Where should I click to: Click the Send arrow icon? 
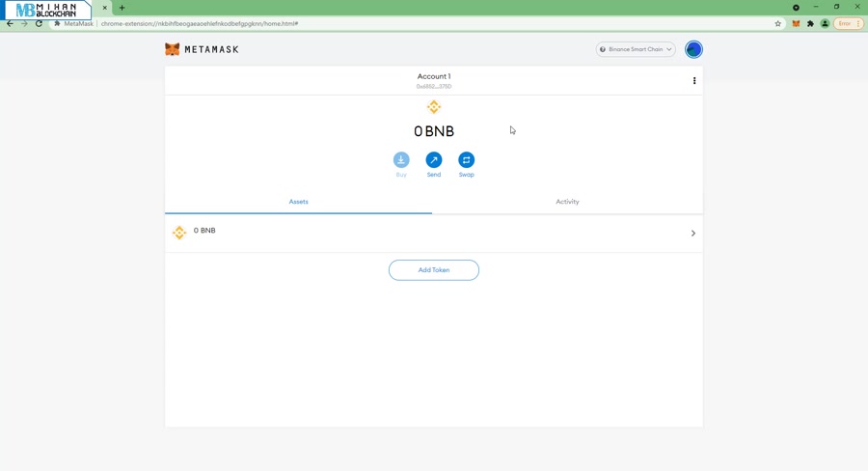click(434, 159)
